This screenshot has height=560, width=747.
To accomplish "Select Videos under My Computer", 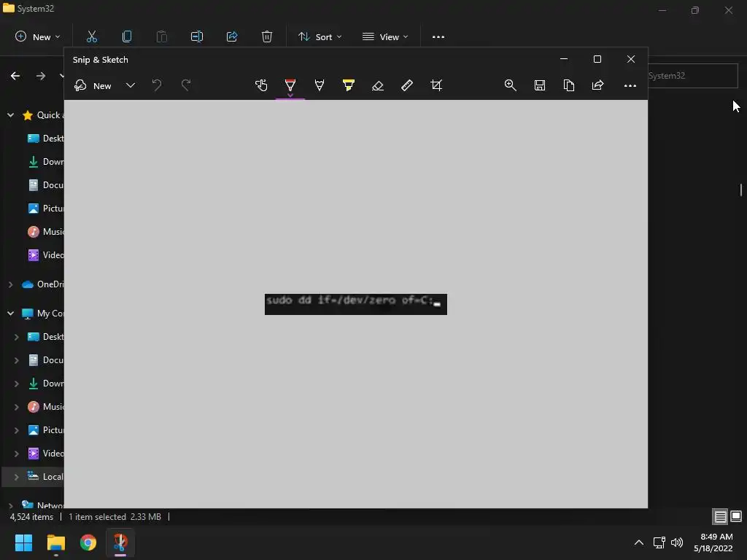I will tap(45, 454).
